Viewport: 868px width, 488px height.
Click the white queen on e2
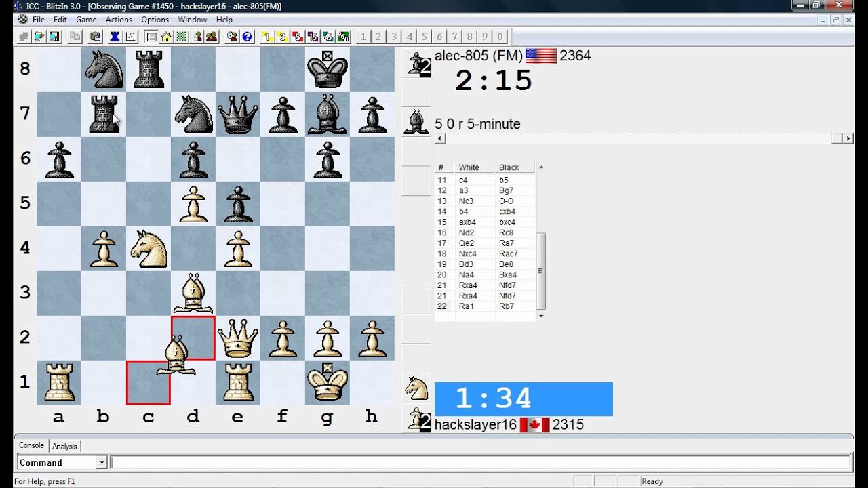tap(237, 338)
